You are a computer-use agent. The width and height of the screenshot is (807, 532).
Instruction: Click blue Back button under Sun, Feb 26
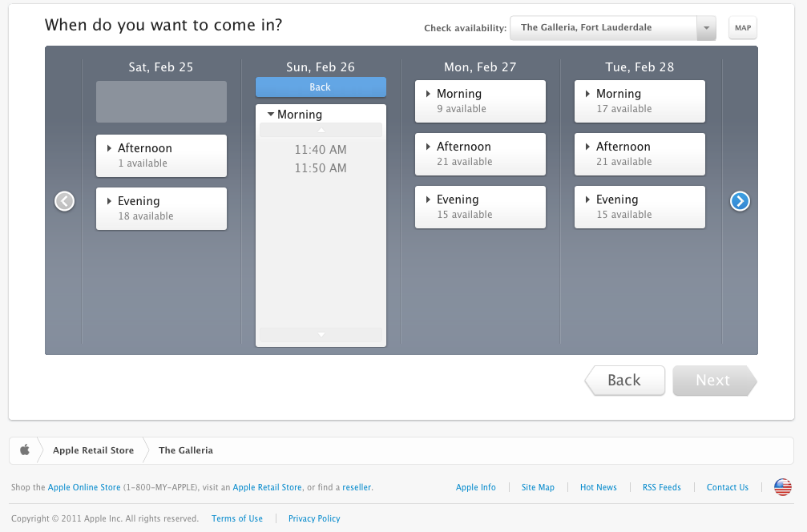(x=321, y=87)
